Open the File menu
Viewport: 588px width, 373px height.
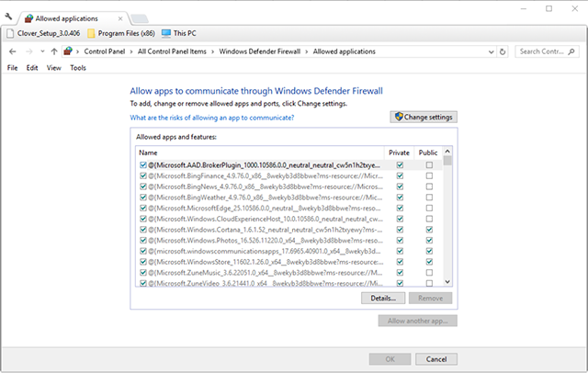pyautogui.click(x=12, y=68)
